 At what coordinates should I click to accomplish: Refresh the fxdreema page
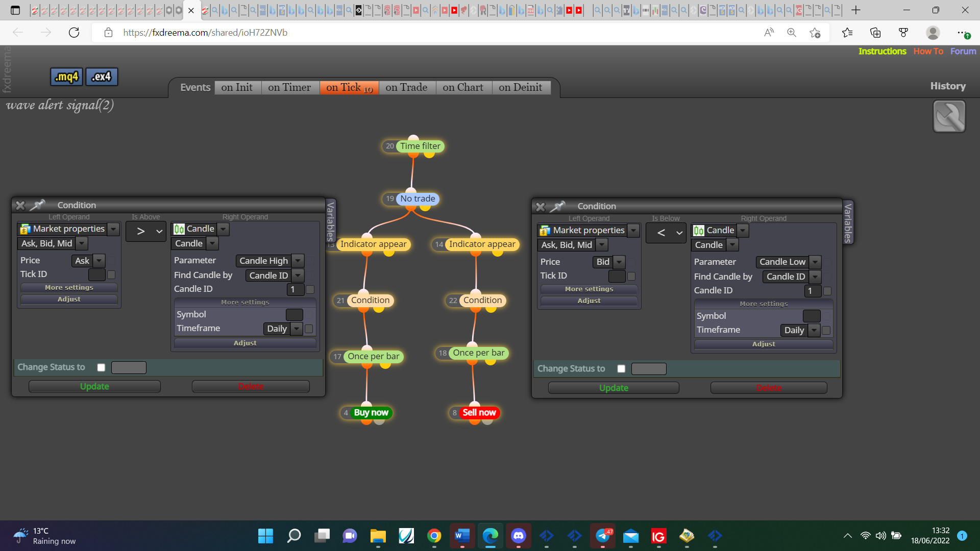point(74,33)
